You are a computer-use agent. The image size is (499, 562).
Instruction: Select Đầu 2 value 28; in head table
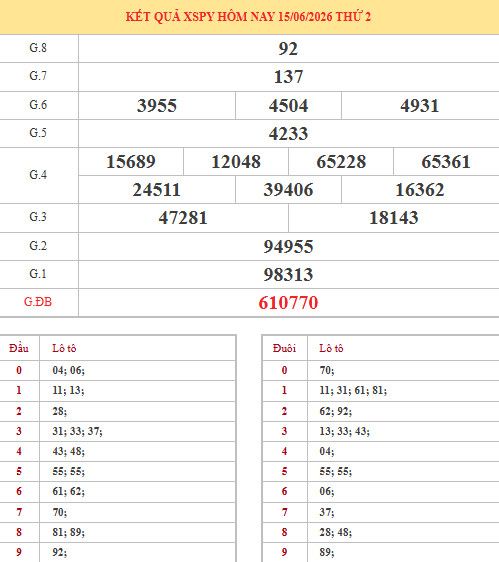point(60,411)
